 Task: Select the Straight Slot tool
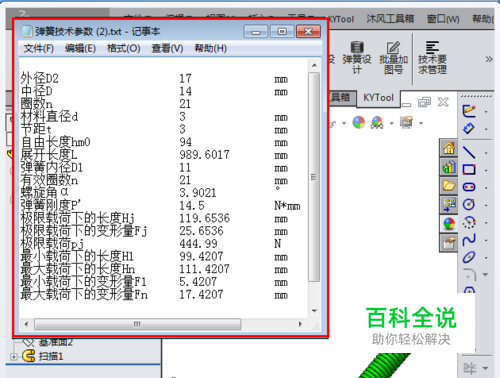tap(469, 187)
